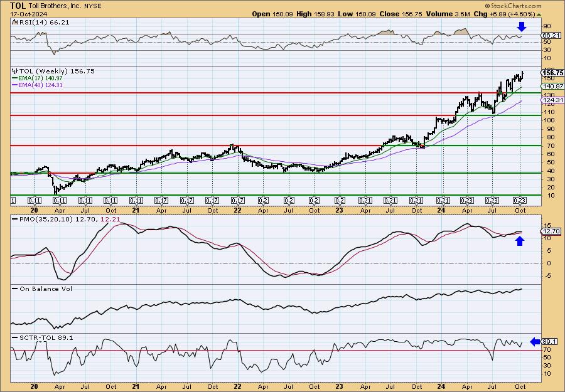The image size is (565, 392).
Task: Click the Volume 3.6M value
Action: [448, 14]
